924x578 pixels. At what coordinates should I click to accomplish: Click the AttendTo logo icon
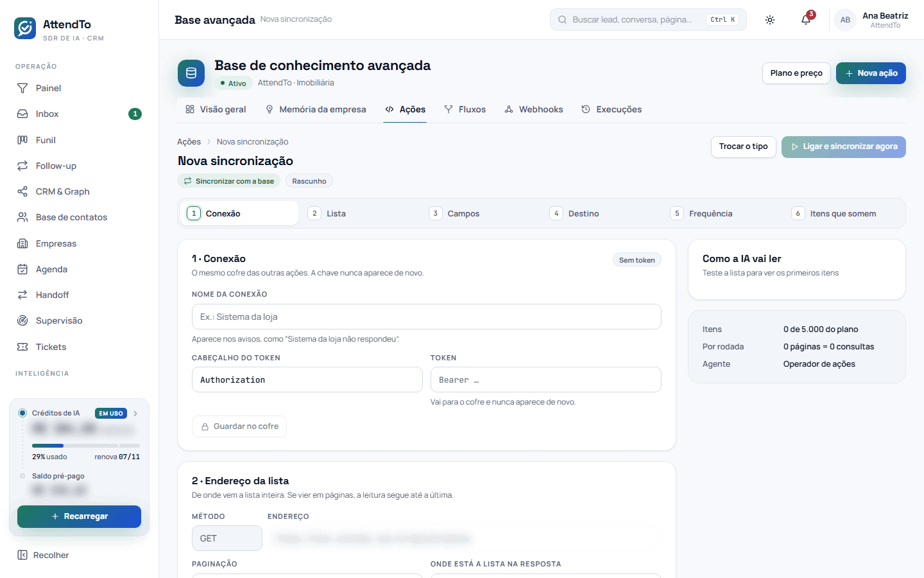coord(25,28)
